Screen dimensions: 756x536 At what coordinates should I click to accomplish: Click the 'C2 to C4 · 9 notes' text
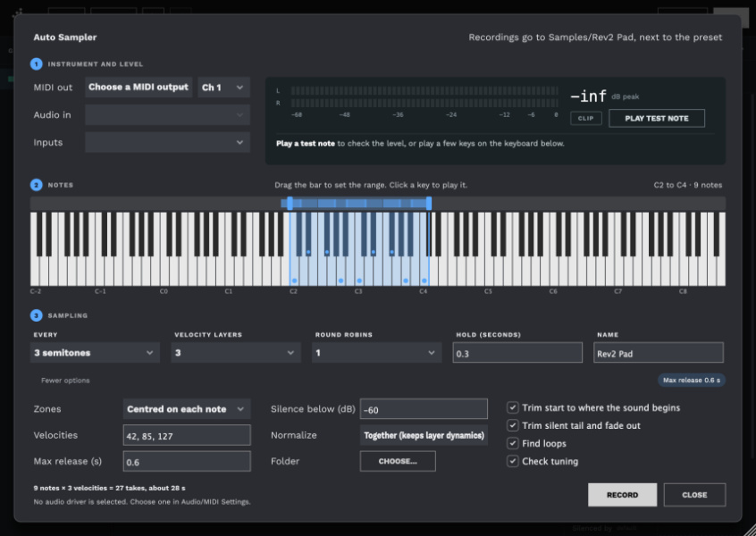point(687,185)
